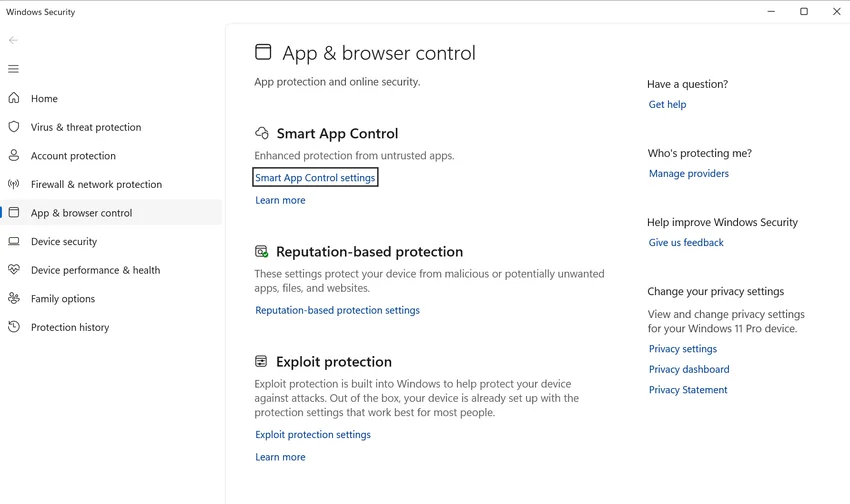Click "Who's protecting me?" text
This screenshot has height=504, width=850.
pyautogui.click(x=699, y=153)
